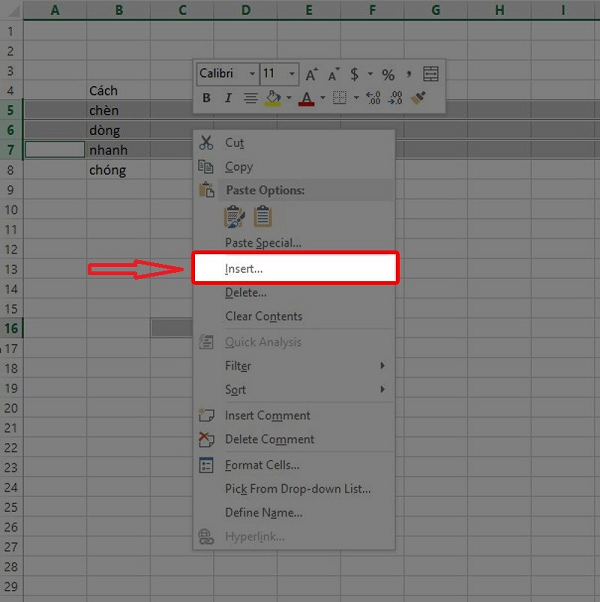
Task: Apply Percent Style formatting
Action: click(x=388, y=75)
